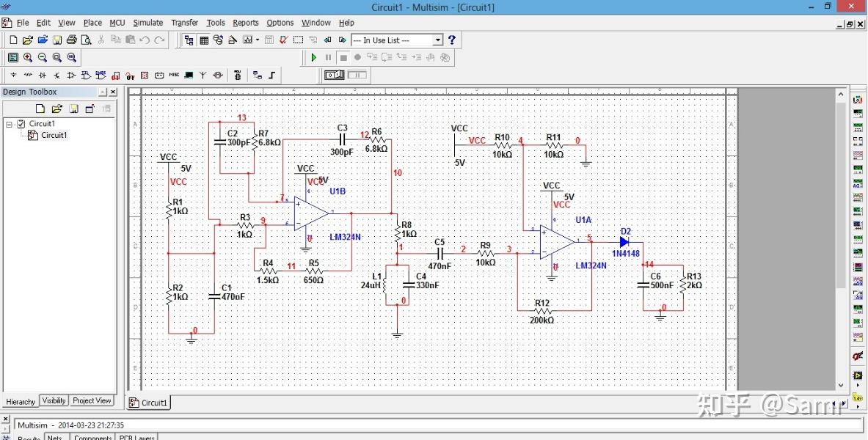
Task: Toggle the Circuit1 checkbox in Design Toolbox
Action: 21,124
